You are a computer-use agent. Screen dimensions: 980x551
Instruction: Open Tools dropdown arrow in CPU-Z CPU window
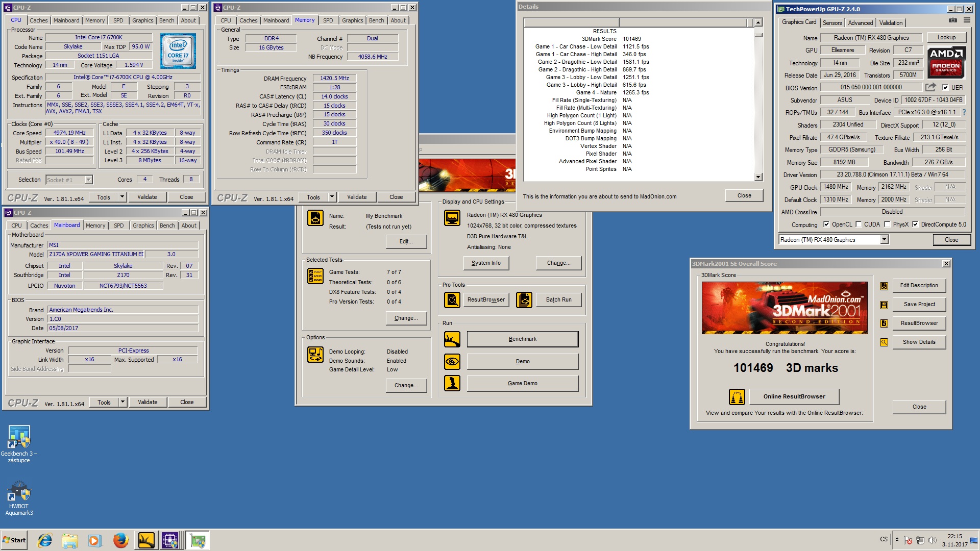tap(122, 197)
